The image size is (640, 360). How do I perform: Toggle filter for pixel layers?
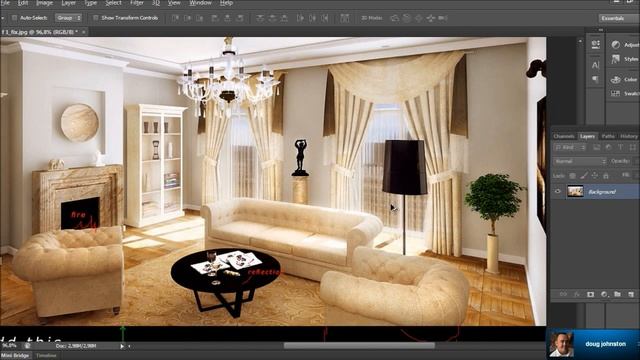[x=596, y=147]
